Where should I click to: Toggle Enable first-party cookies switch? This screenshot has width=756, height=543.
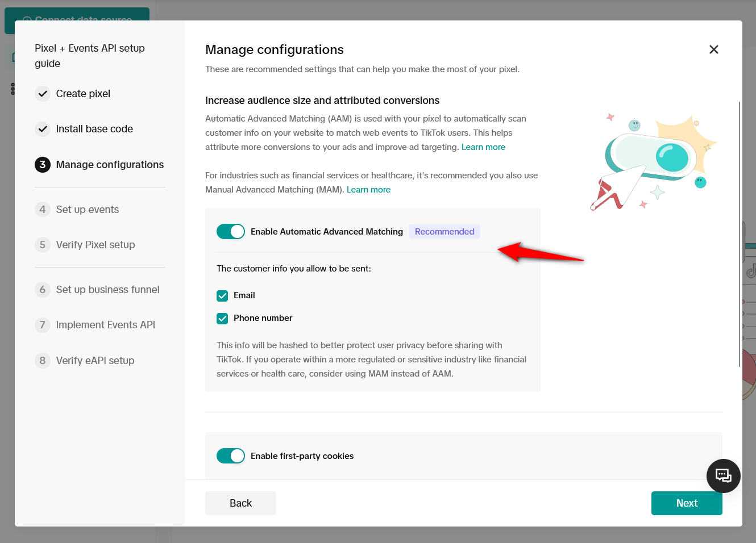pyautogui.click(x=231, y=456)
